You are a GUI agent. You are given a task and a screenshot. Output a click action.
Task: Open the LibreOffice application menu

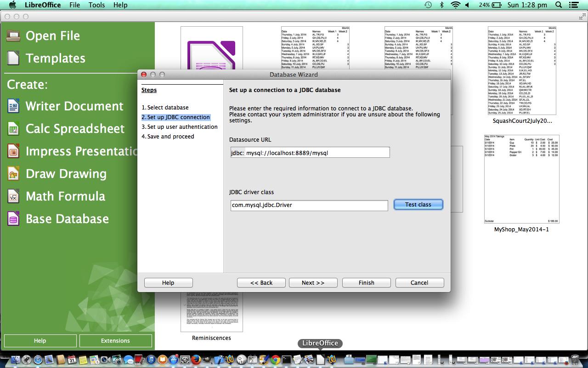pos(43,5)
